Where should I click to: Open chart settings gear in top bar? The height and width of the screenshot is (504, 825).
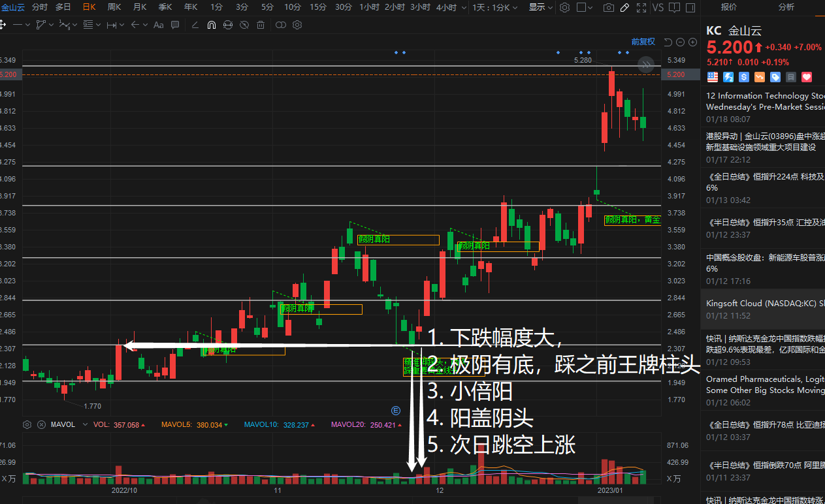coord(564,7)
